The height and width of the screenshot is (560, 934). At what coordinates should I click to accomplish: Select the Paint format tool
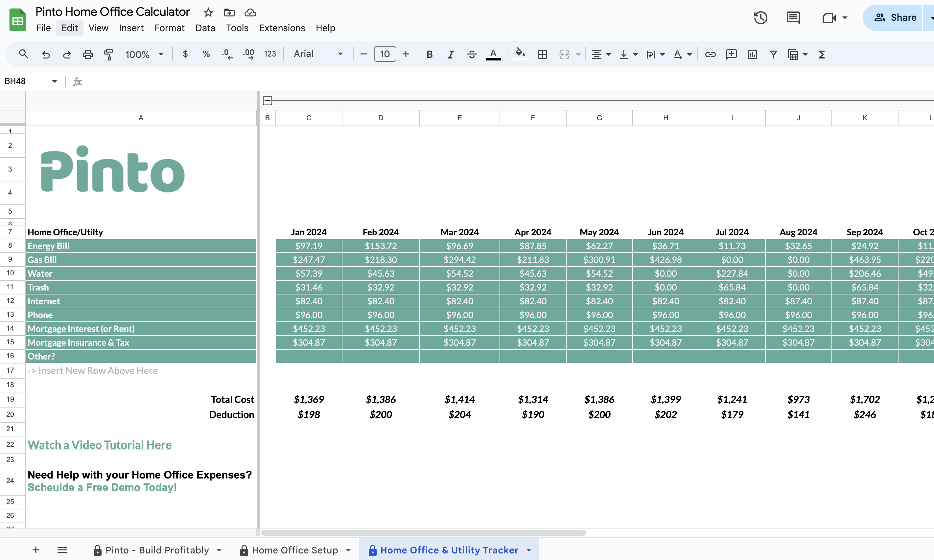pyautogui.click(x=108, y=54)
